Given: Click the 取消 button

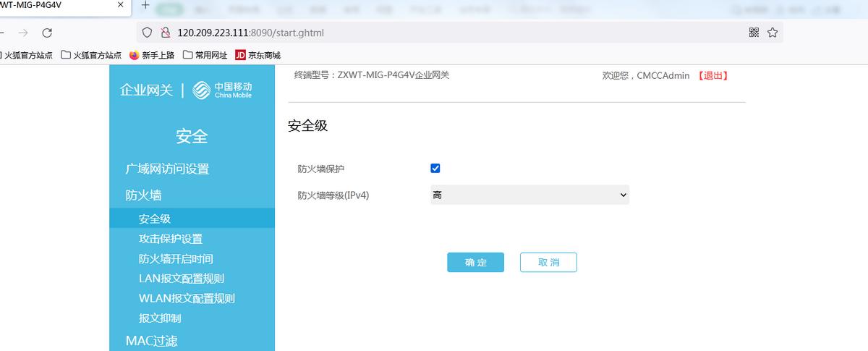Looking at the screenshot, I should click(x=548, y=262).
